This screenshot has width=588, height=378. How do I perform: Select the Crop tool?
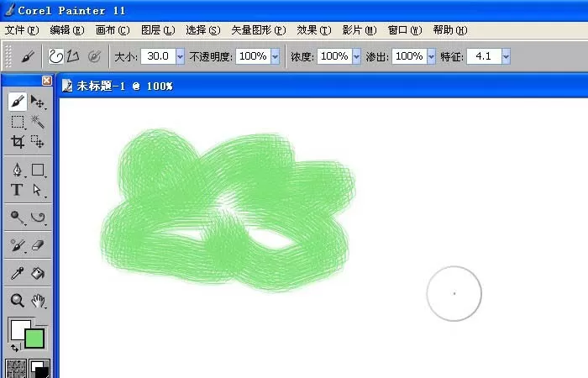click(18, 142)
